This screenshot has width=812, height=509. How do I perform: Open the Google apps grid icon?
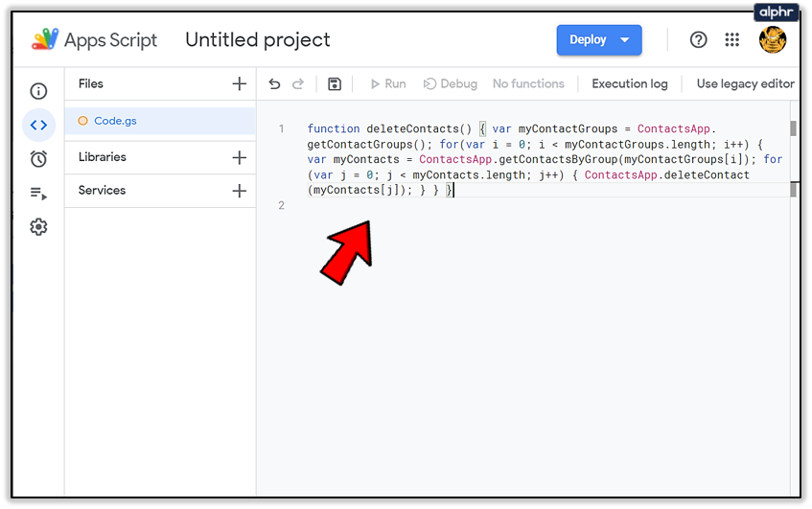732,40
